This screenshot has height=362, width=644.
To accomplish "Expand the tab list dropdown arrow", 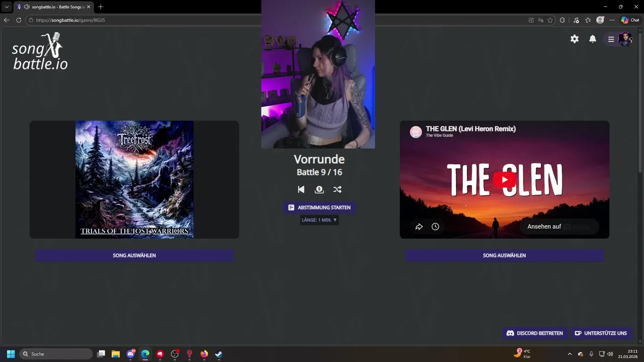I will tap(7, 7).
